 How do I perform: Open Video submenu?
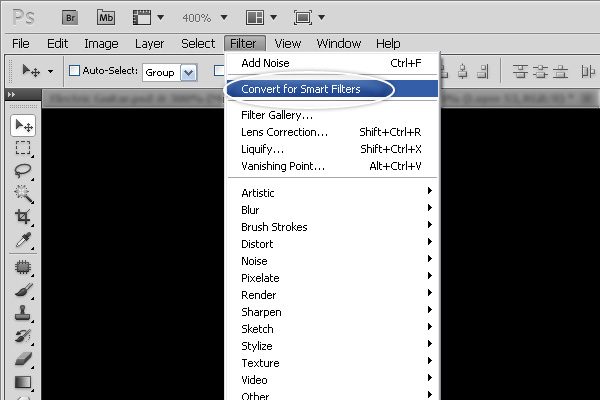point(333,380)
